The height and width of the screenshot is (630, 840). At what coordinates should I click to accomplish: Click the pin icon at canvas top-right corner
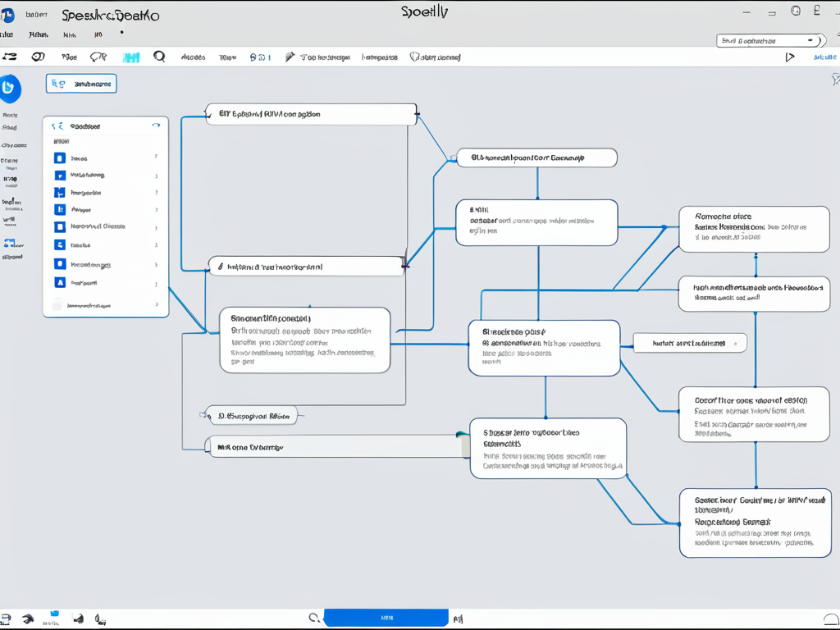click(835, 79)
